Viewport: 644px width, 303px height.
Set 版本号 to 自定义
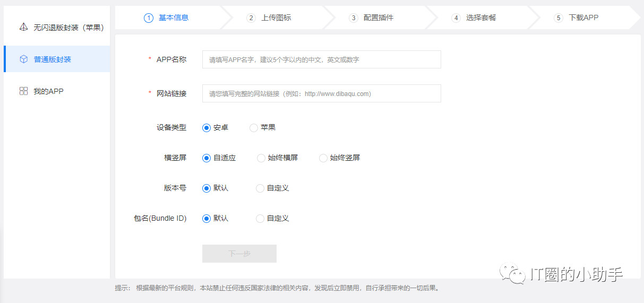[x=260, y=188]
